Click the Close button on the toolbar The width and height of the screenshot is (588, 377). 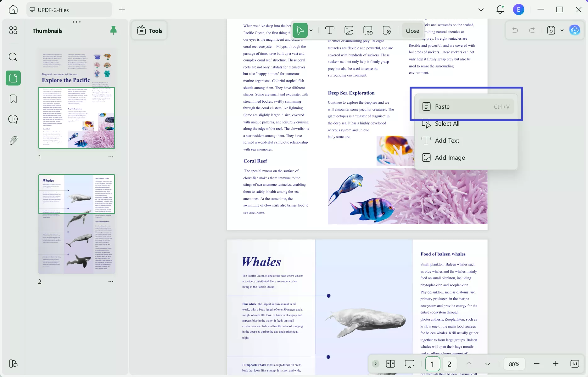click(x=412, y=30)
